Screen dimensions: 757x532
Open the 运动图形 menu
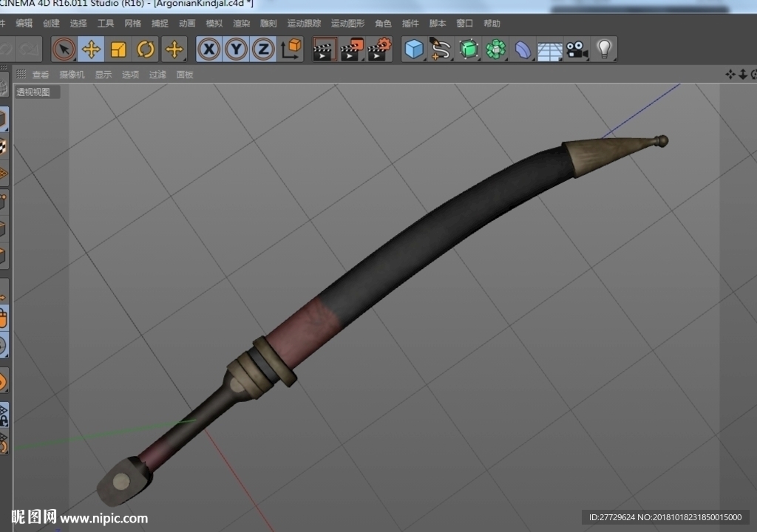(x=347, y=23)
